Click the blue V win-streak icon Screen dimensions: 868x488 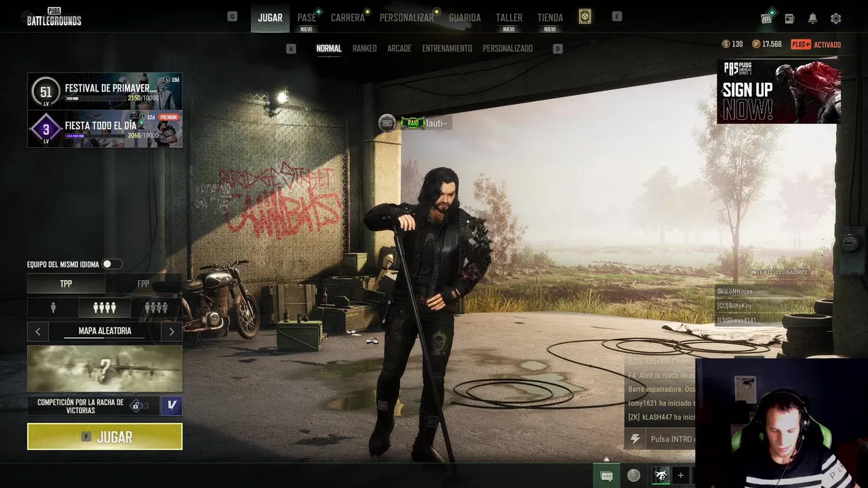(x=172, y=405)
